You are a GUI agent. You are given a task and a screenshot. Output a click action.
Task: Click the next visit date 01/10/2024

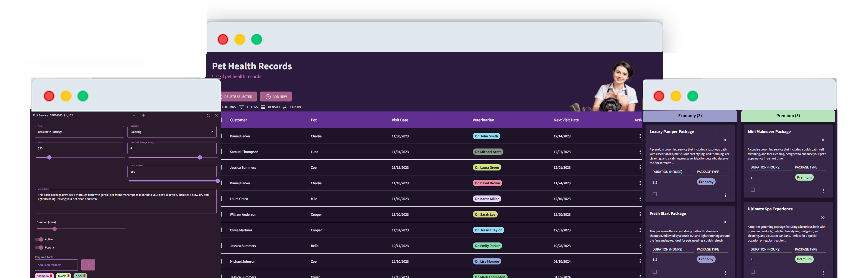coord(562,261)
